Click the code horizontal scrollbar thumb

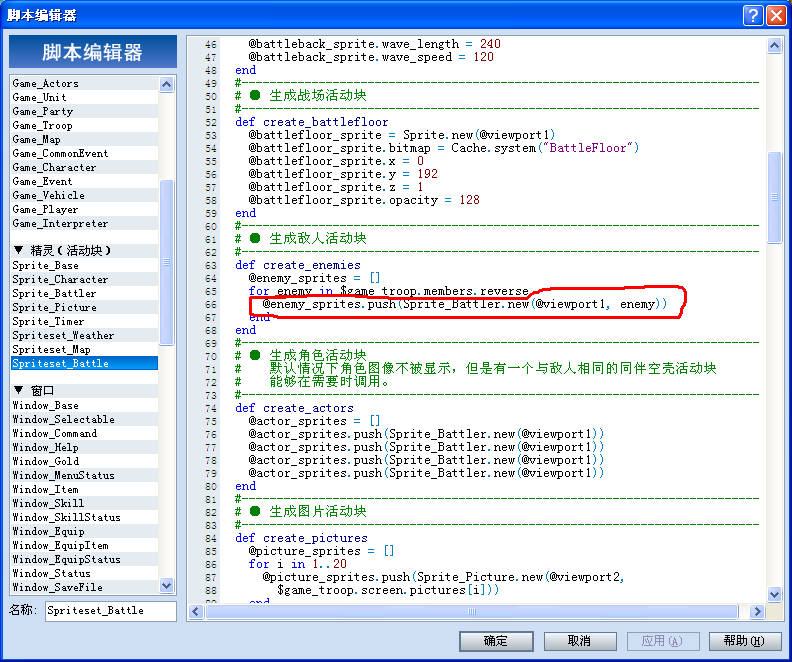point(472,612)
